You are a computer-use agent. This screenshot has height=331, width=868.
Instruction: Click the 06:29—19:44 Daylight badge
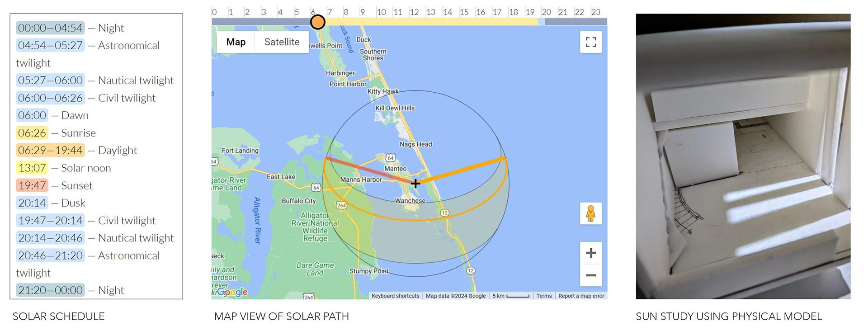(x=50, y=150)
